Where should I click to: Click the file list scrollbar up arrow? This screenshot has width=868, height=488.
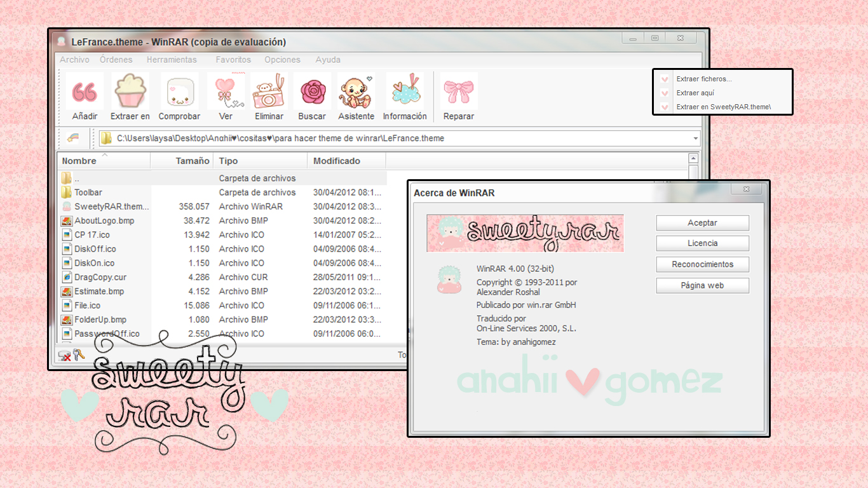[x=693, y=158]
